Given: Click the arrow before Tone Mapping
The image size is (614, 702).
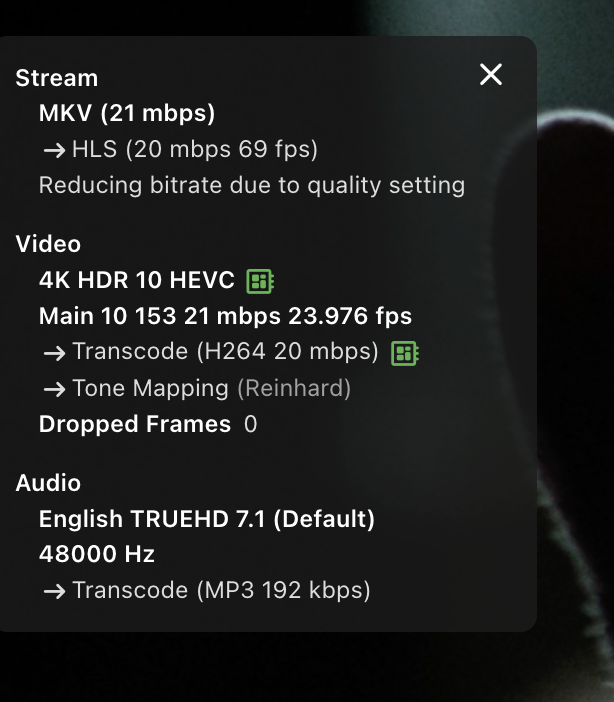Looking at the screenshot, I should coord(54,388).
